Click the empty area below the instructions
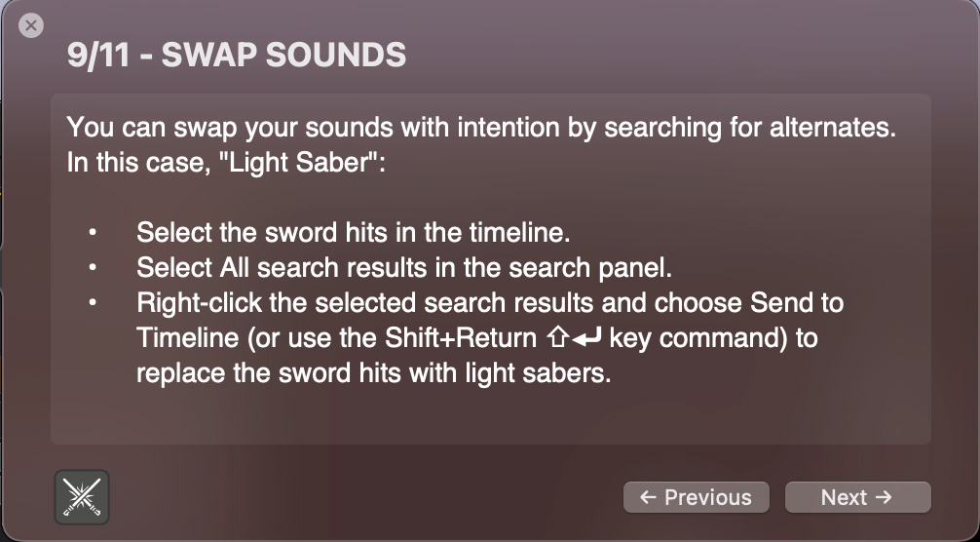The width and height of the screenshot is (980, 542). [x=491, y=415]
